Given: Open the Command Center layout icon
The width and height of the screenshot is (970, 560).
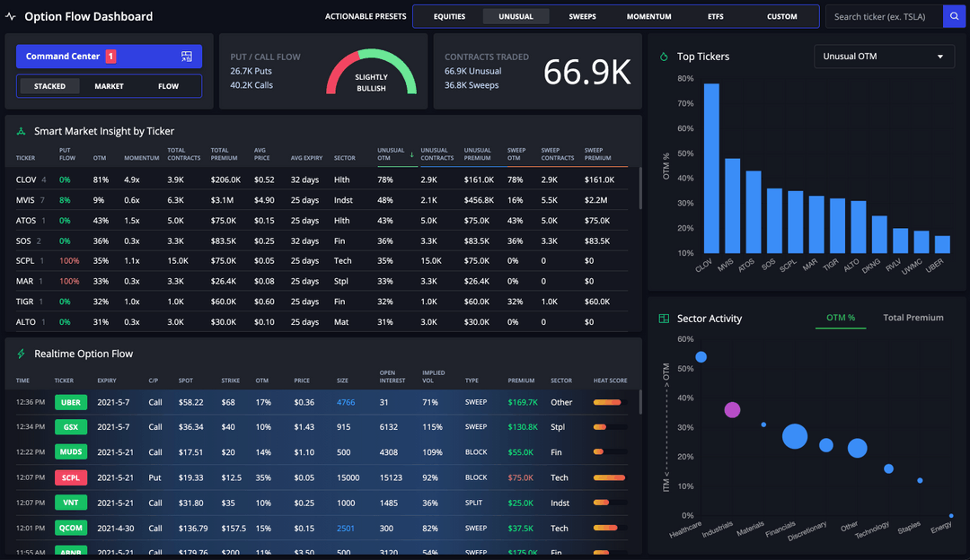Looking at the screenshot, I should [186, 57].
